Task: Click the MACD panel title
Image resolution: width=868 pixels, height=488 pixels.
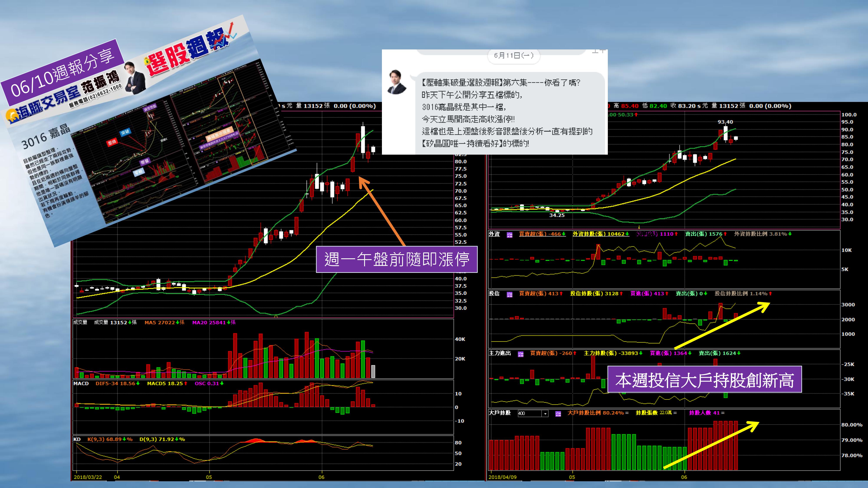Action: 81,384
